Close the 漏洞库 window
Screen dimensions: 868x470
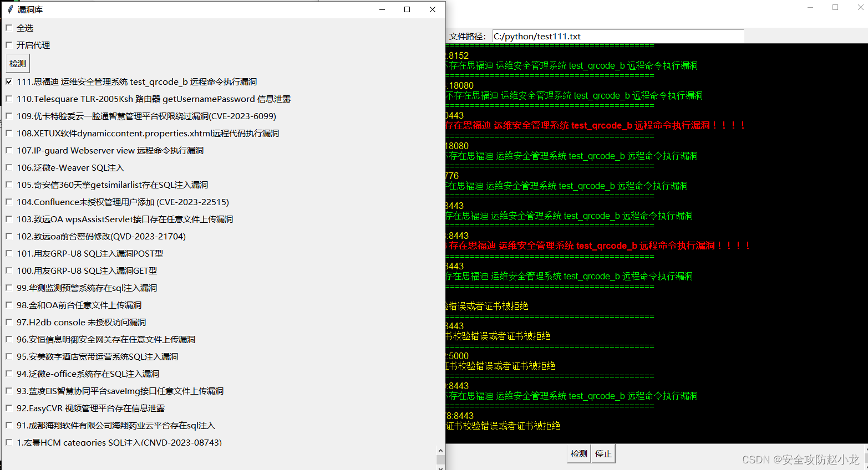tap(433, 9)
